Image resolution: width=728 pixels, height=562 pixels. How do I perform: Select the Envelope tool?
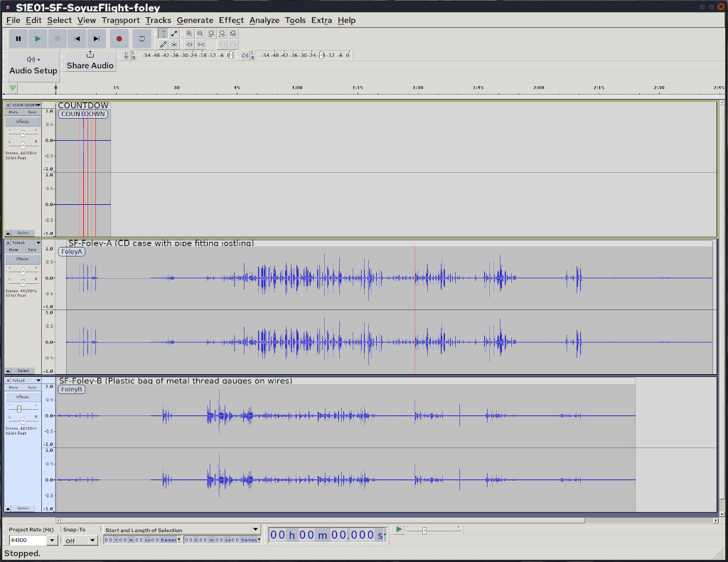pos(174,33)
